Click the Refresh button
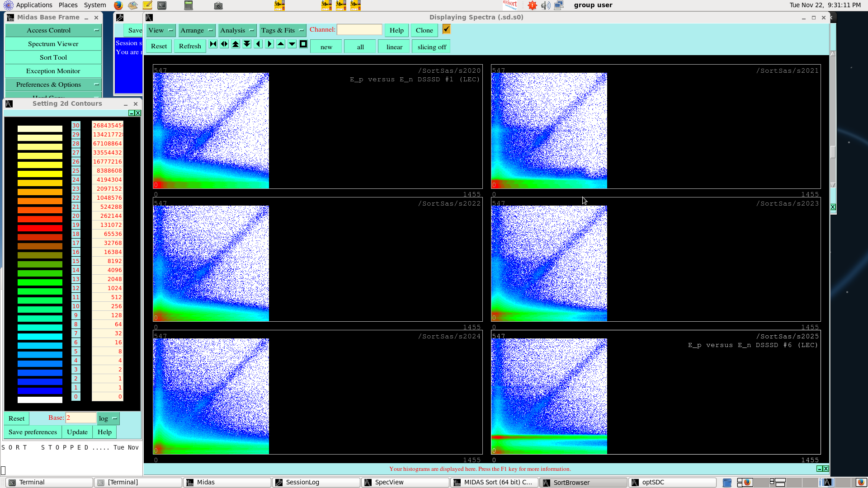 190,46
